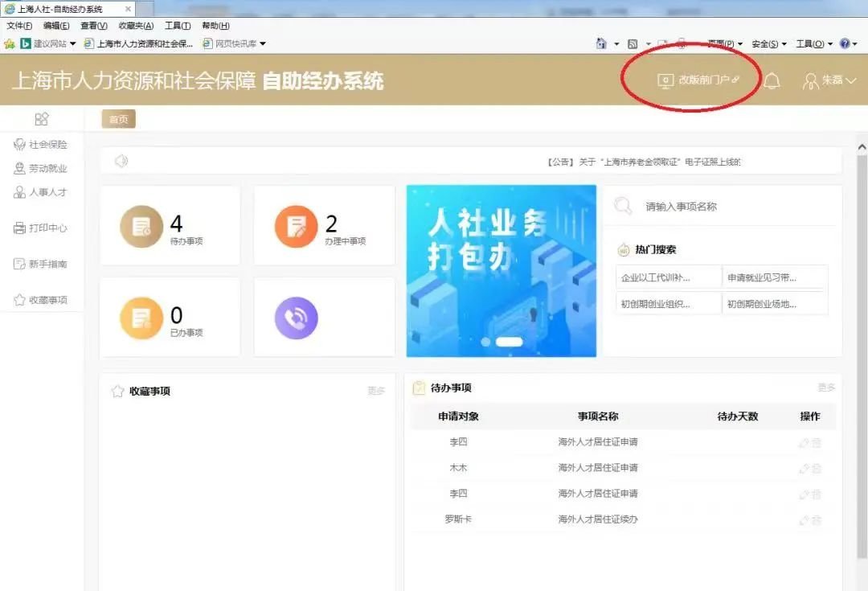
Task: Click the search magnifier icon
Action: (623, 207)
